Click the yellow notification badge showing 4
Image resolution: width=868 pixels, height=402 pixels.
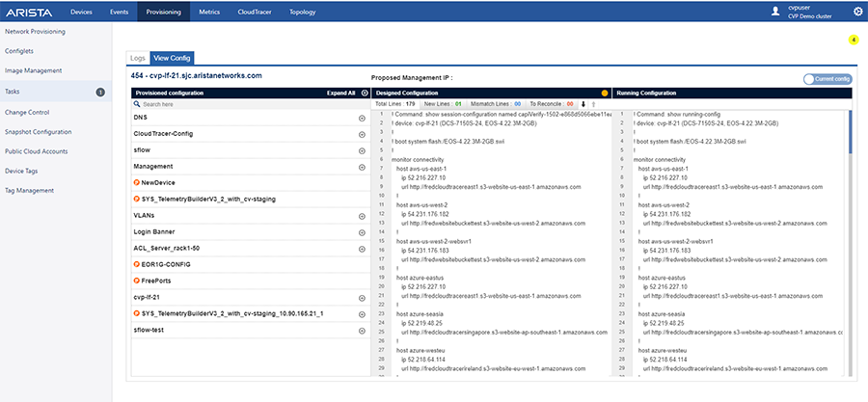tap(854, 40)
